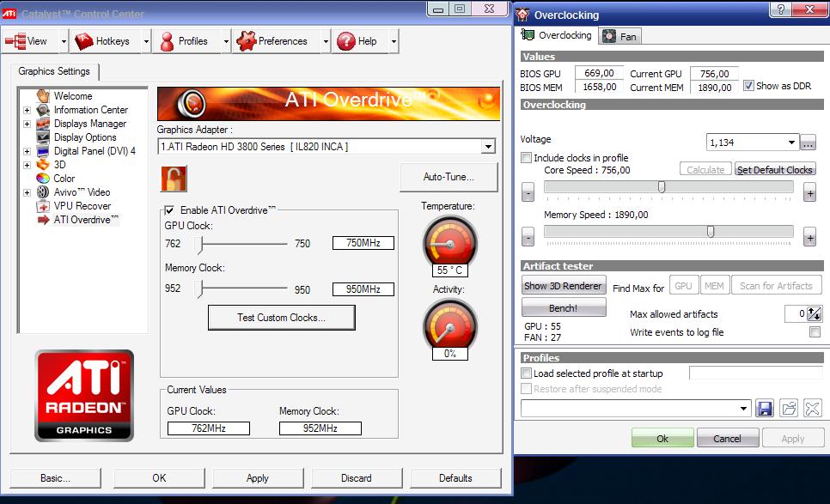Click the ATI Overdrive red arrow icon
The height and width of the screenshot is (504, 830).
tap(43, 220)
